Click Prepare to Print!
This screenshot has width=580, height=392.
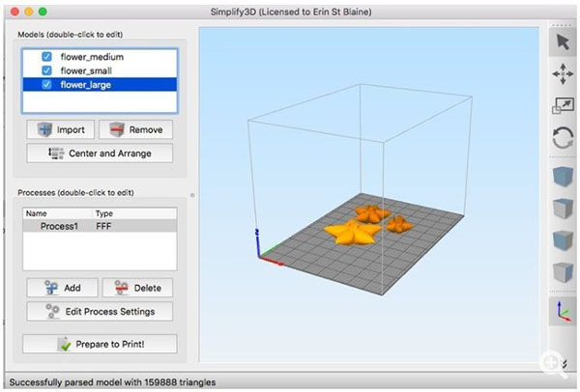pyautogui.click(x=100, y=344)
